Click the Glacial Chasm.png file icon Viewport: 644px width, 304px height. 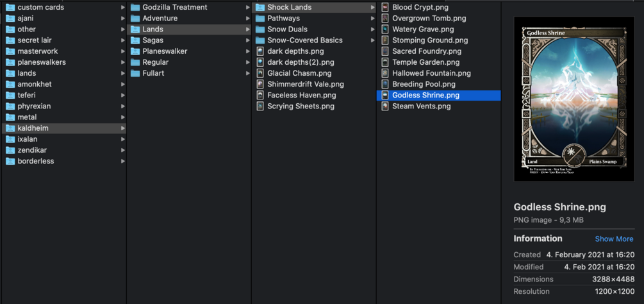pyautogui.click(x=260, y=74)
